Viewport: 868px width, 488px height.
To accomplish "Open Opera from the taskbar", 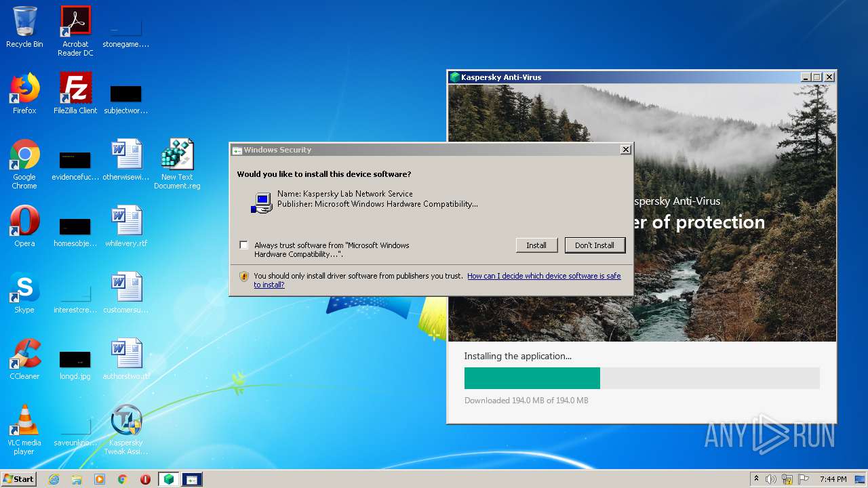I will (145, 479).
